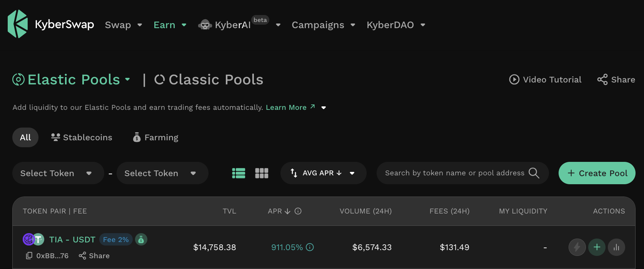Sort by FEES (24H) column

(449, 211)
